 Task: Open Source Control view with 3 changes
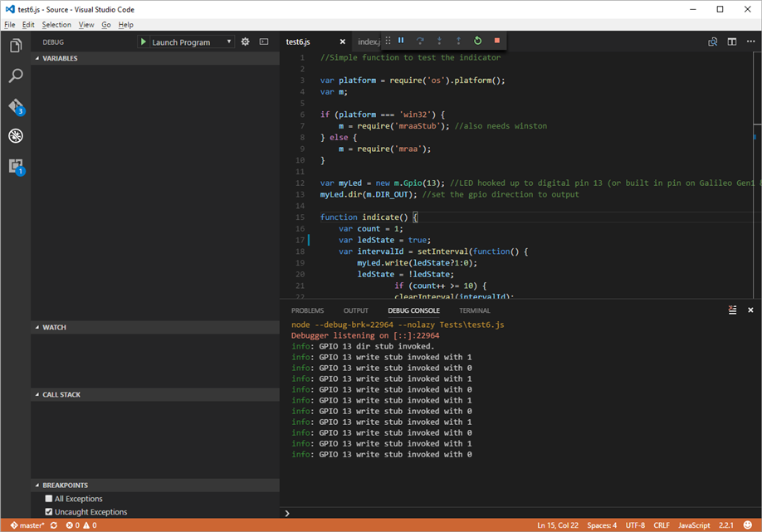(16, 106)
